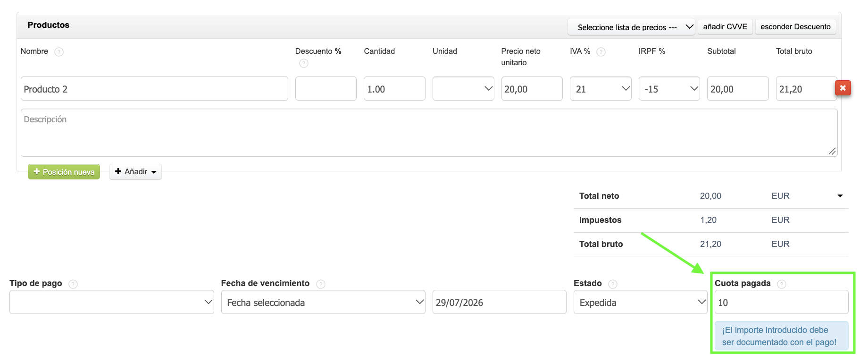Click the help icon next to Estado
868x356 pixels.
coord(613,284)
